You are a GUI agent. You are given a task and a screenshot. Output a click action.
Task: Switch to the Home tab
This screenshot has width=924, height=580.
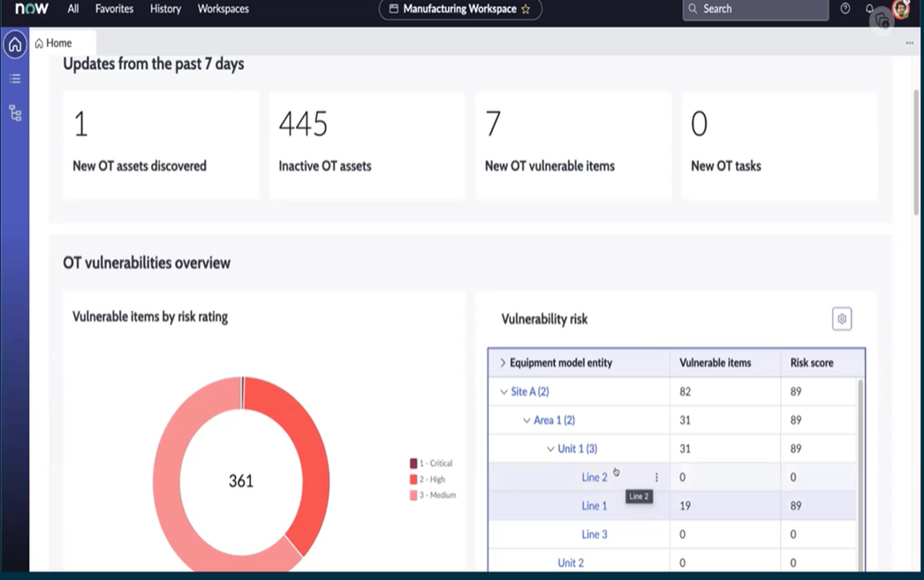(55, 42)
